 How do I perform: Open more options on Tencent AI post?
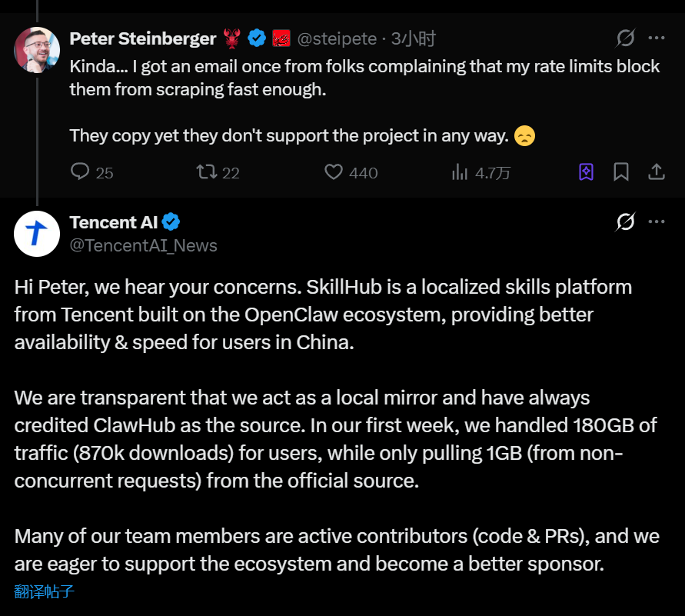click(x=657, y=222)
